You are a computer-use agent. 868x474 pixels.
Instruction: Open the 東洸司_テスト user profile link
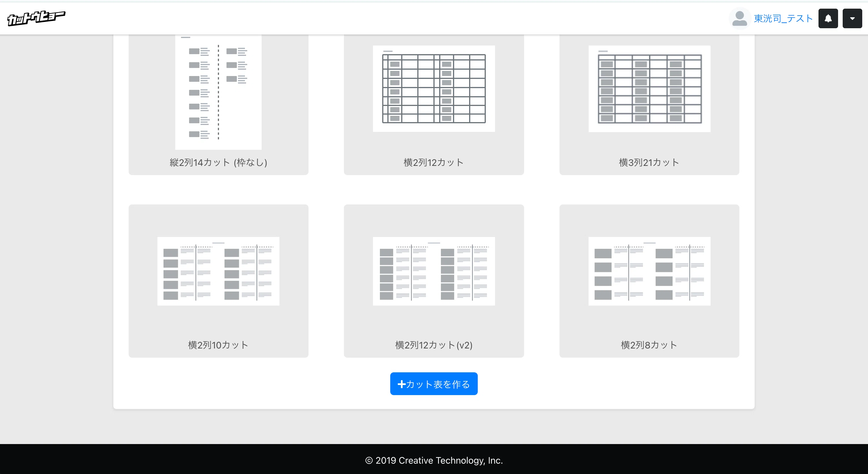[783, 18]
